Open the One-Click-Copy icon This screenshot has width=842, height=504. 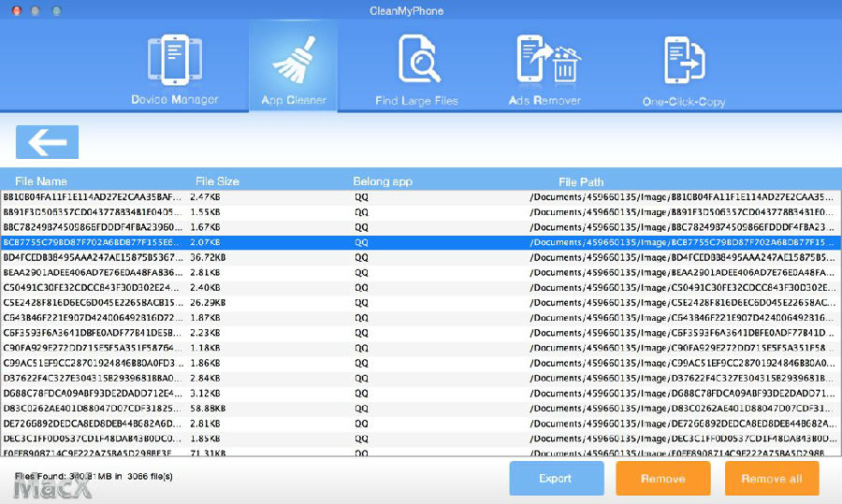point(684,60)
